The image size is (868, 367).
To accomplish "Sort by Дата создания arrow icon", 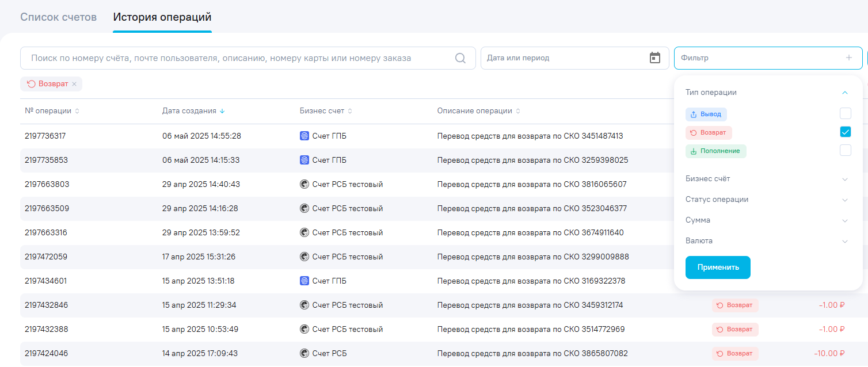I will click(222, 111).
